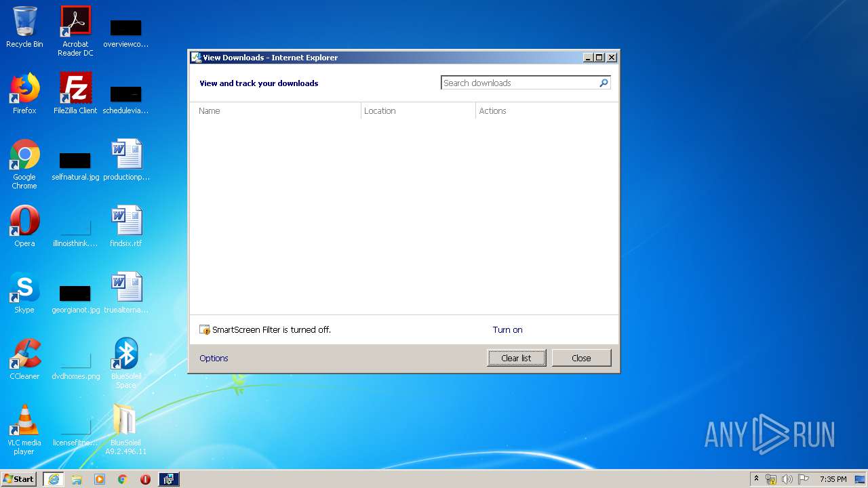
Task: Click "SmartScreen Filter is turned off." text
Action: click(271, 330)
